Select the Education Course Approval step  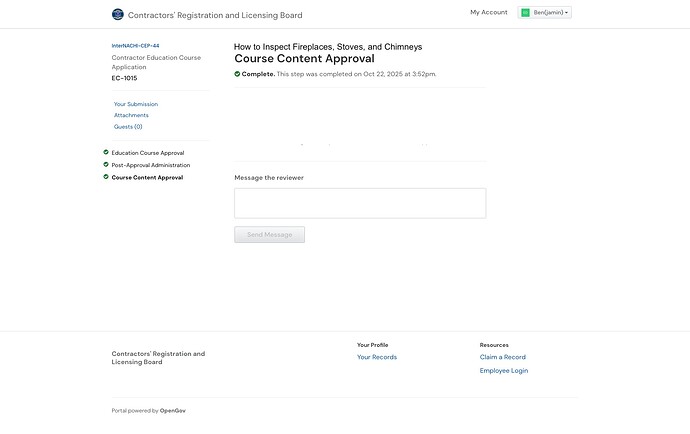(x=148, y=153)
